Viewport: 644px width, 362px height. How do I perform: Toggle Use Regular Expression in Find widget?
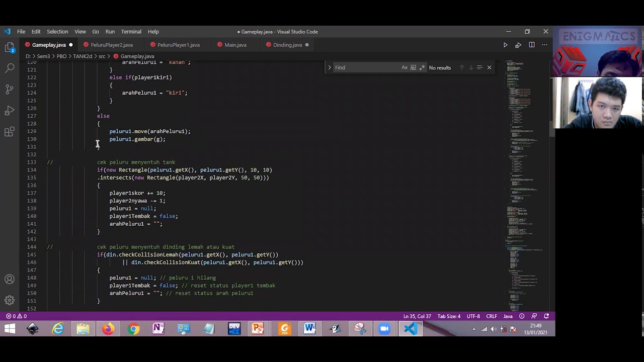(x=422, y=67)
